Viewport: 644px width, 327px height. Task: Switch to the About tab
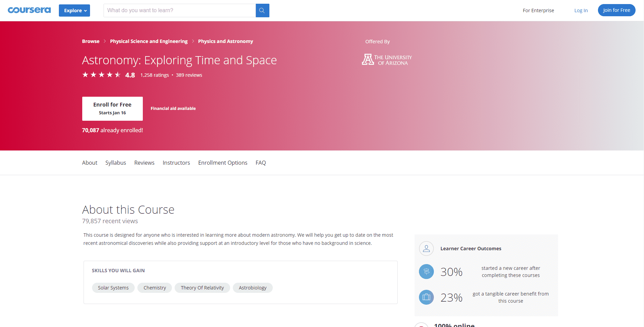point(90,163)
